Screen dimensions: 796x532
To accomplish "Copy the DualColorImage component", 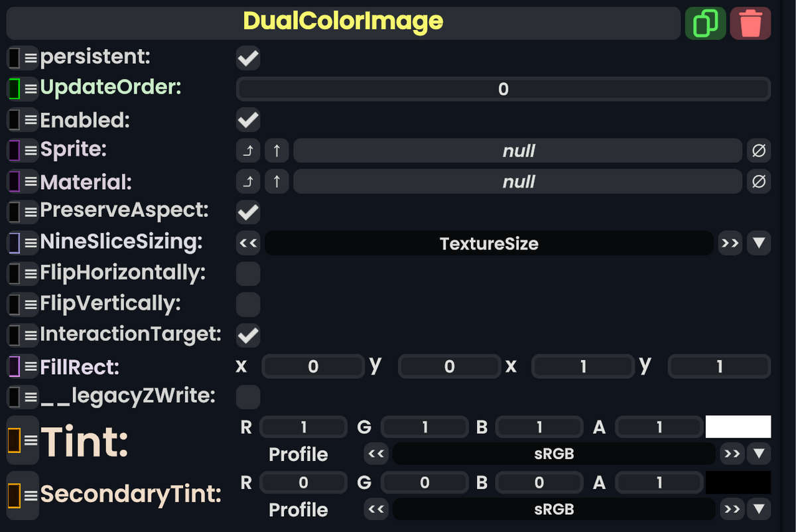I will [x=705, y=23].
